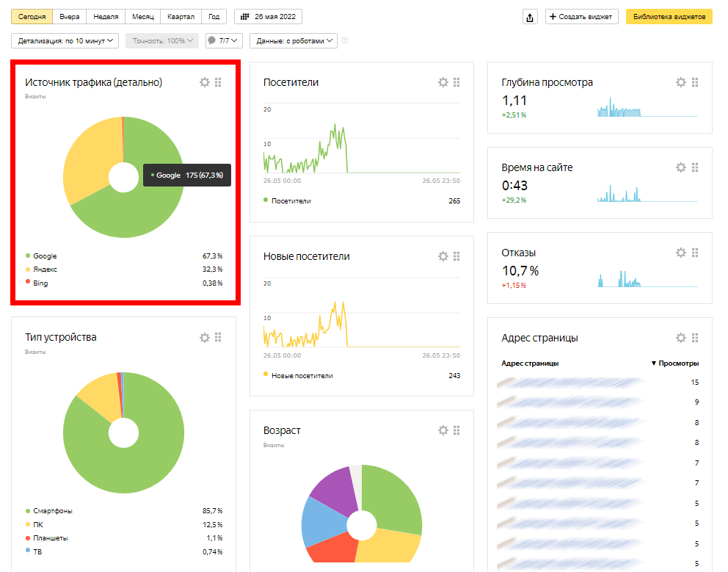Open settings gear for Источник трафика widget
Image resolution: width=728 pixels, height=572 pixels.
(205, 82)
